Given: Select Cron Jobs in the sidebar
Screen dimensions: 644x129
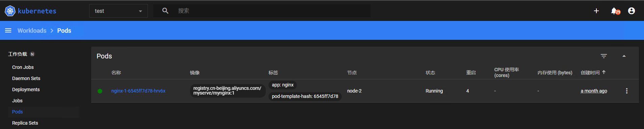Looking at the screenshot, I should [x=23, y=67].
